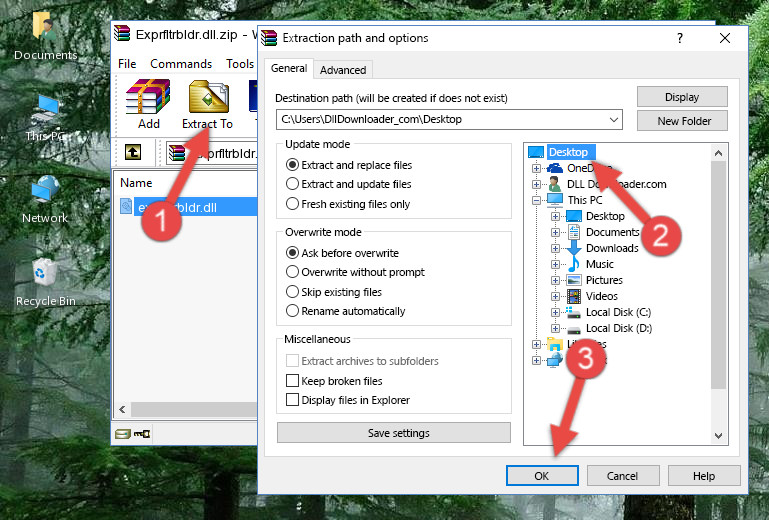This screenshot has height=520, width=769.
Task: Select Desktop under This PC
Action: coord(605,216)
